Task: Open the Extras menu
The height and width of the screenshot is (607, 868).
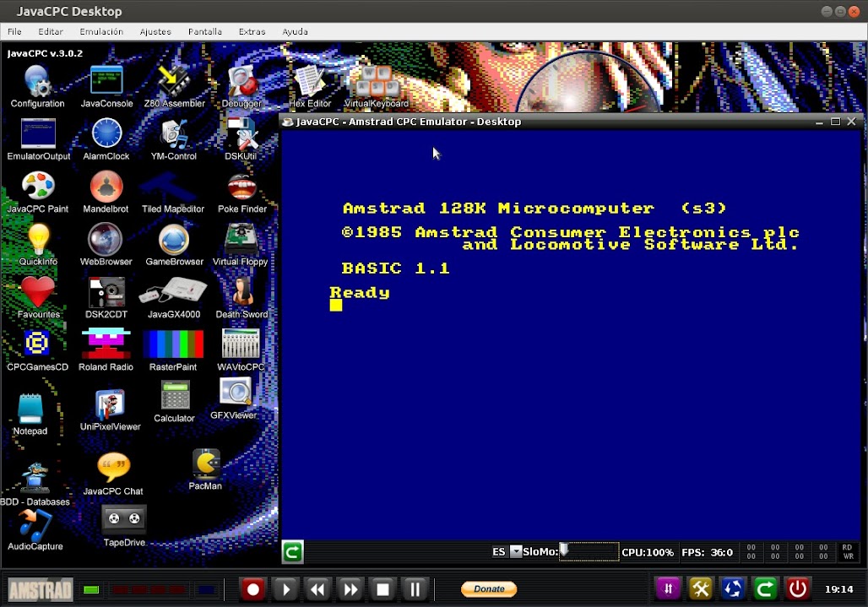Action: [252, 31]
